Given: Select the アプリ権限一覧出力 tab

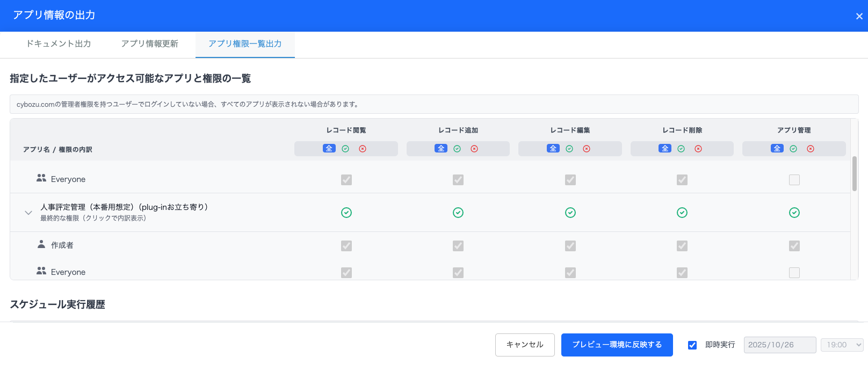Looking at the screenshot, I should [x=245, y=44].
